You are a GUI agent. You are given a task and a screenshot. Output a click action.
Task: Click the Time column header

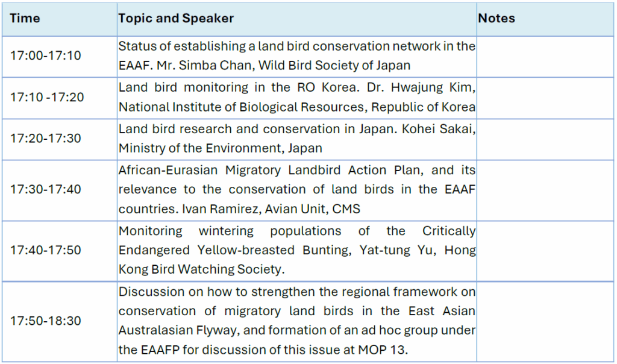pos(25,18)
